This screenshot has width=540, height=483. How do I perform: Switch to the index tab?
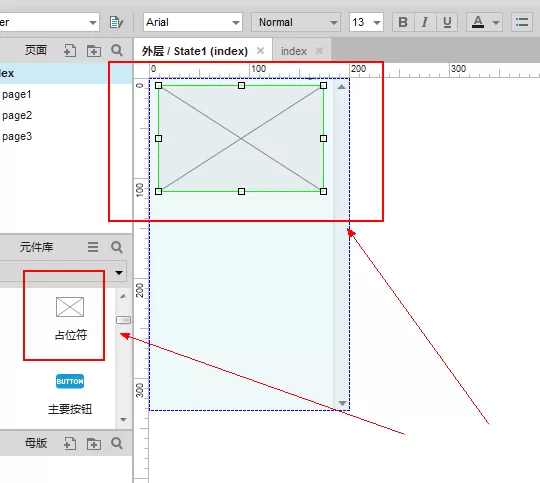[294, 51]
